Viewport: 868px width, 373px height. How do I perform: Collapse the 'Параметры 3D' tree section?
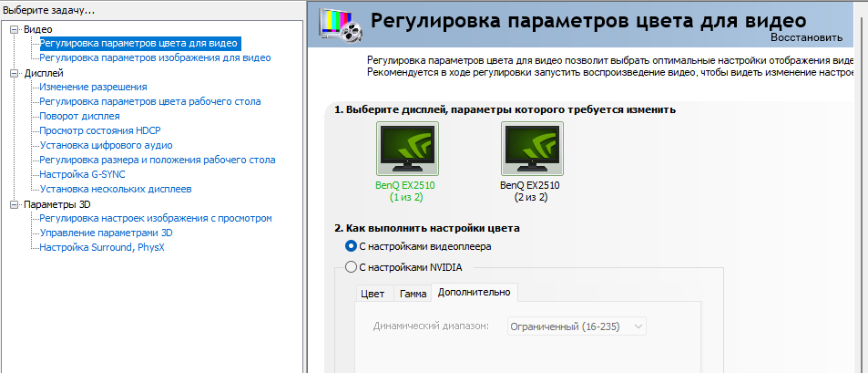pyautogui.click(x=15, y=204)
